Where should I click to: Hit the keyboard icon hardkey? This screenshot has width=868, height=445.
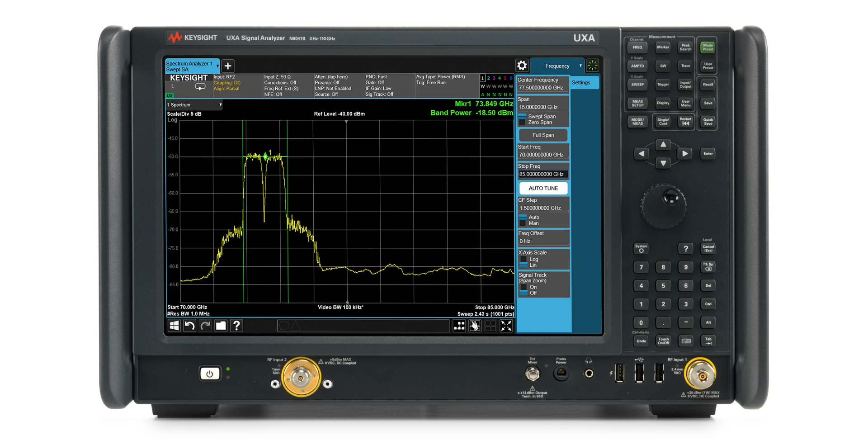coord(685,341)
